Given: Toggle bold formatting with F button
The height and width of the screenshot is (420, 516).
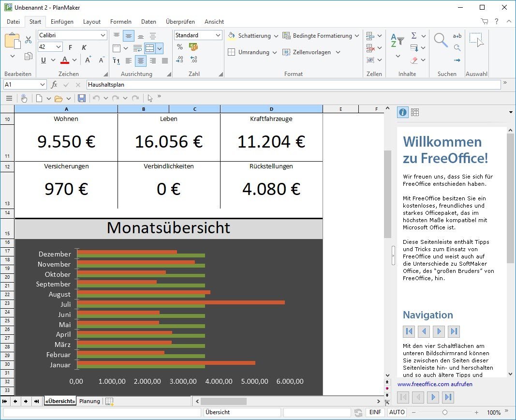Looking at the screenshot, I should tap(70, 47).
